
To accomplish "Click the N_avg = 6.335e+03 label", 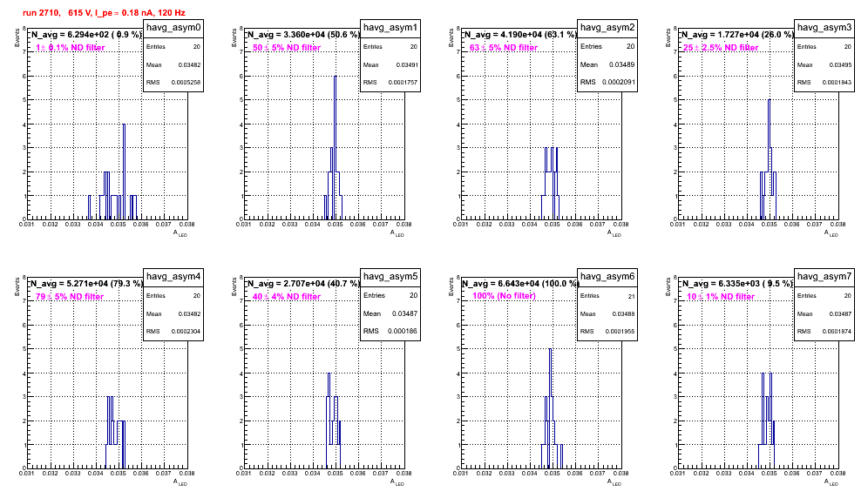I will pyautogui.click(x=736, y=284).
